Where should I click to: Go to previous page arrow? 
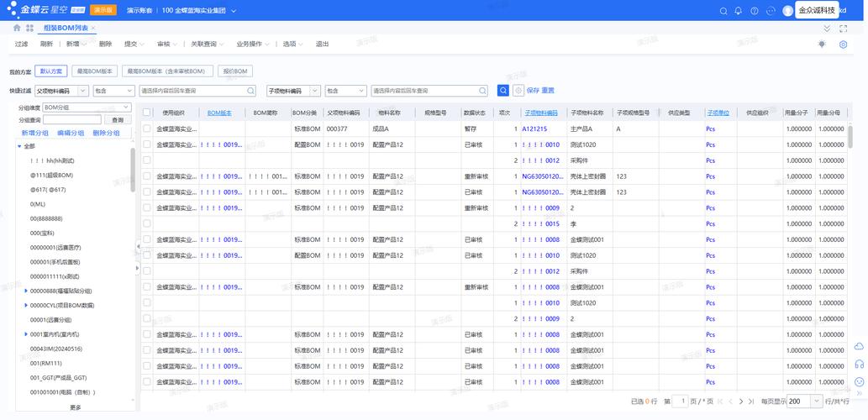click(731, 402)
